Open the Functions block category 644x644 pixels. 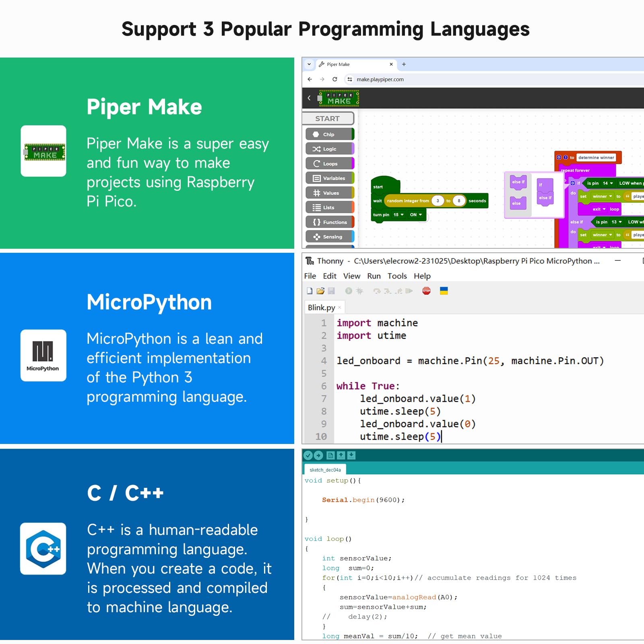coord(330,222)
